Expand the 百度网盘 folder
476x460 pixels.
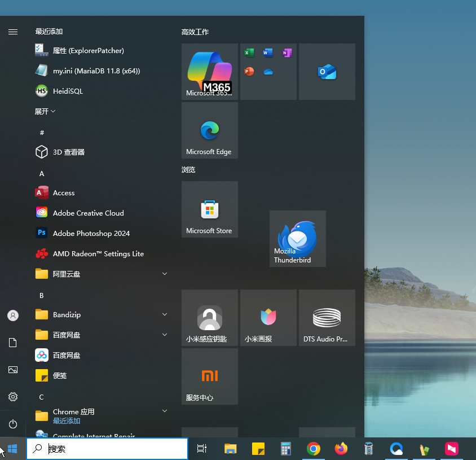pos(102,335)
